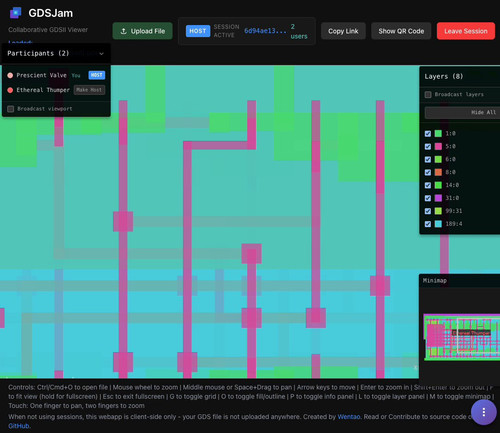Click orange color swatch for layer 8:0
Screen dimensions: 500x433
pos(438,172)
